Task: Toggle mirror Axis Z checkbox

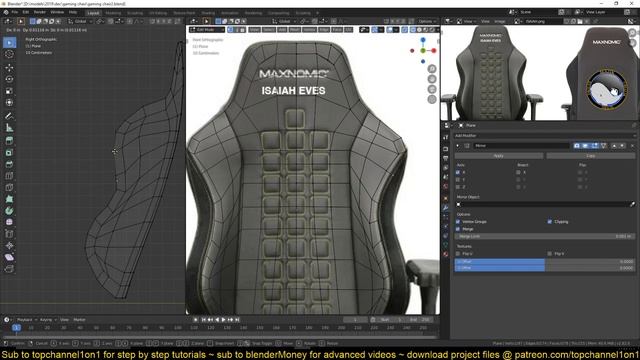Action: pos(458,187)
